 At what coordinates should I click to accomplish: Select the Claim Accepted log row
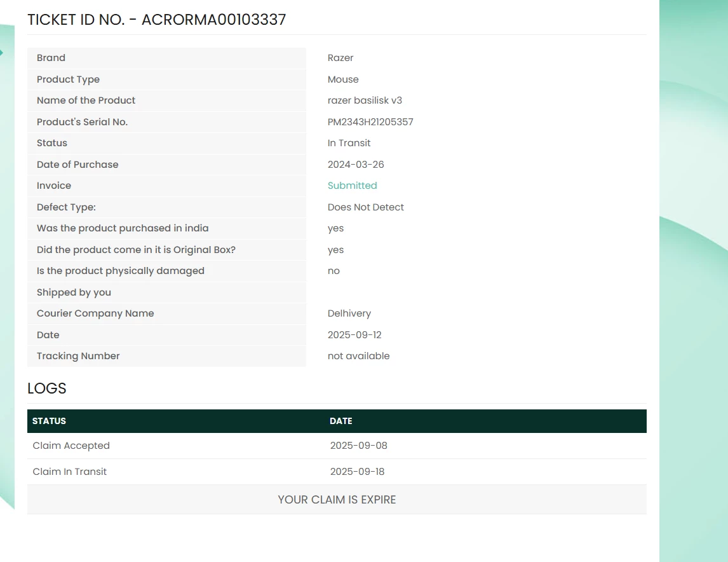(337, 446)
